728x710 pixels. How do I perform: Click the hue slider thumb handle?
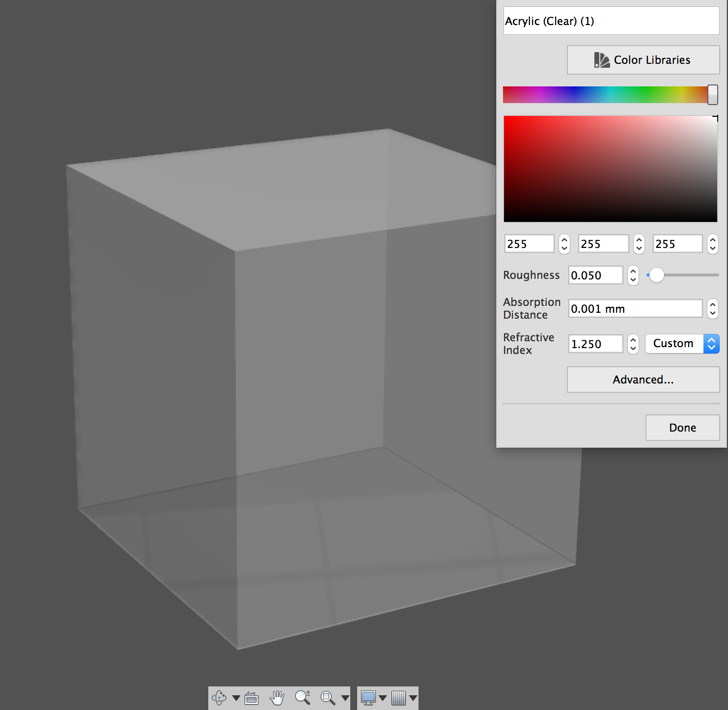pos(713,95)
